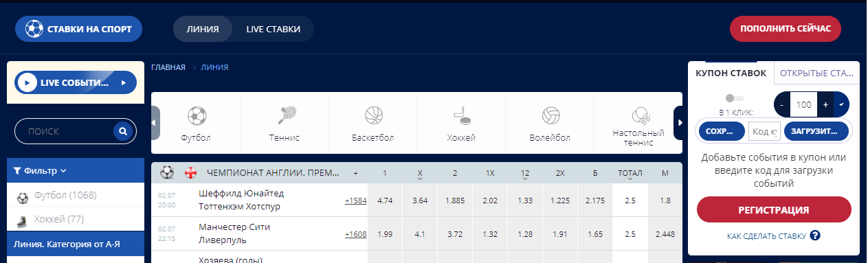
Task: Expand the Фильтр dropdown
Action: [40, 170]
